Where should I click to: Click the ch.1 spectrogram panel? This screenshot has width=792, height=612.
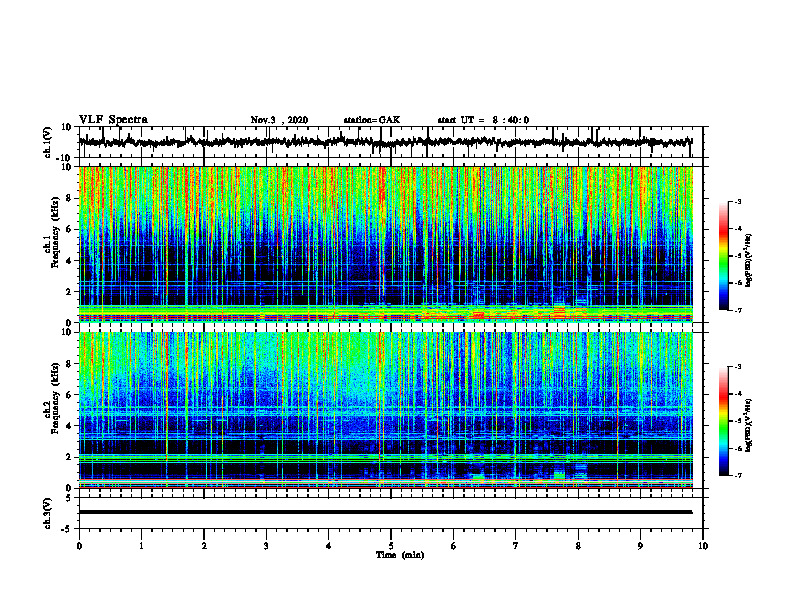tap(386, 244)
